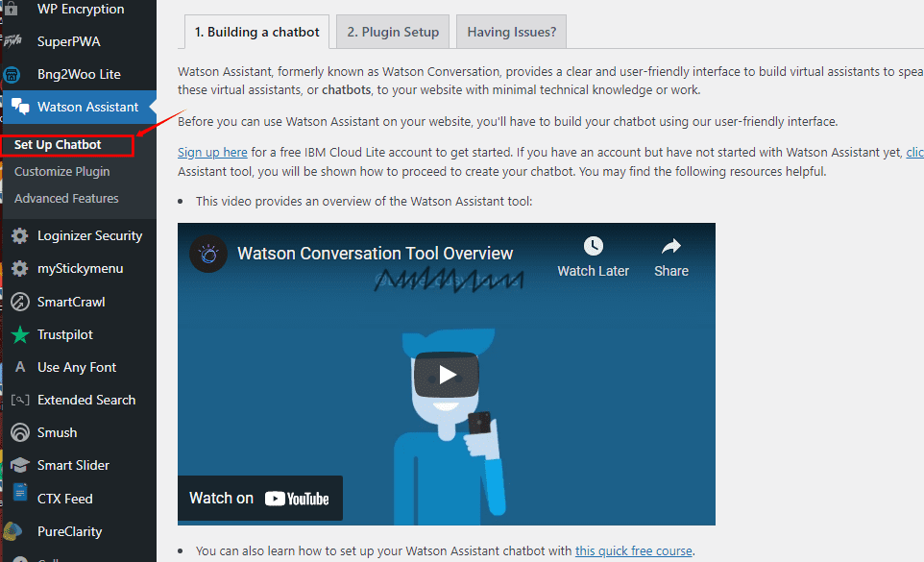
Task: Click the Share arrow icon on video
Action: [671, 246]
